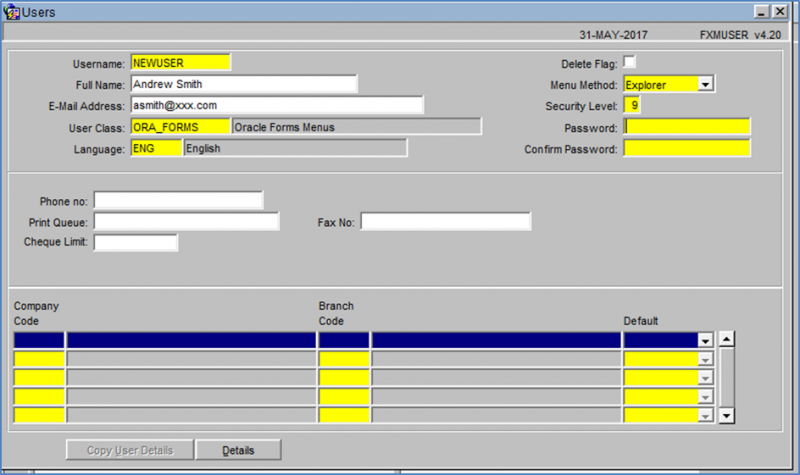
Task: Open the Menu Method dropdown arrow
Action: tap(705, 84)
